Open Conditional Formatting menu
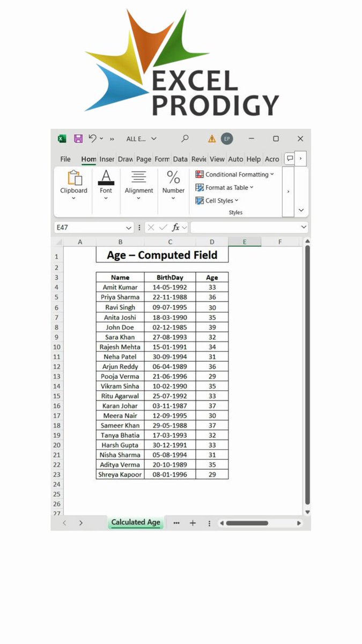 coord(234,174)
